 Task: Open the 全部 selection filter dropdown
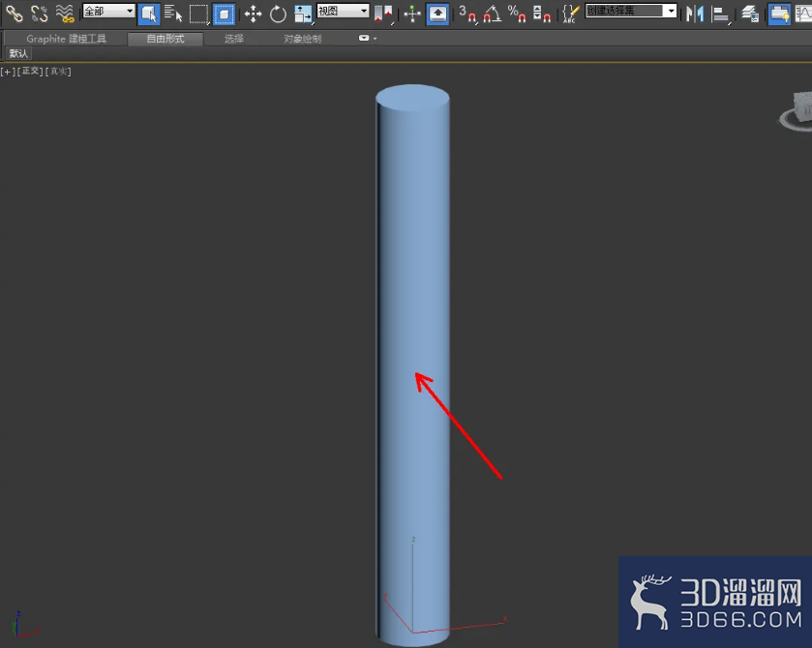tap(109, 11)
